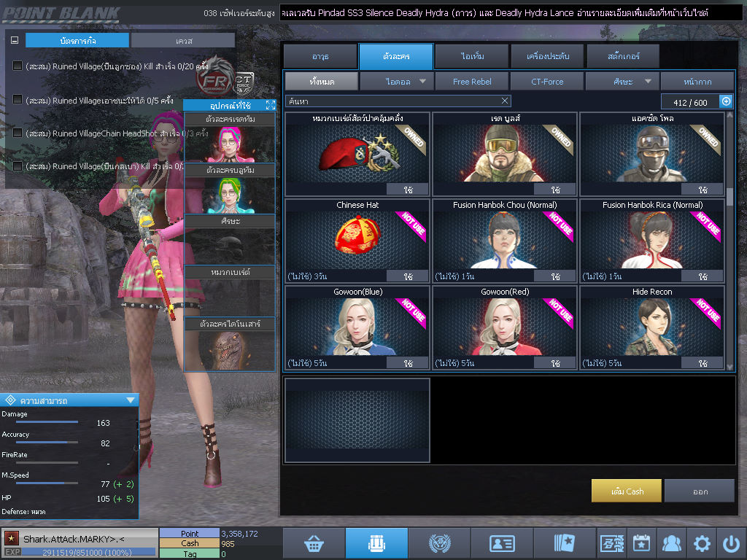This screenshot has height=560, width=747.
Task: Click the rank star icon beside player name
Action: coord(12,539)
